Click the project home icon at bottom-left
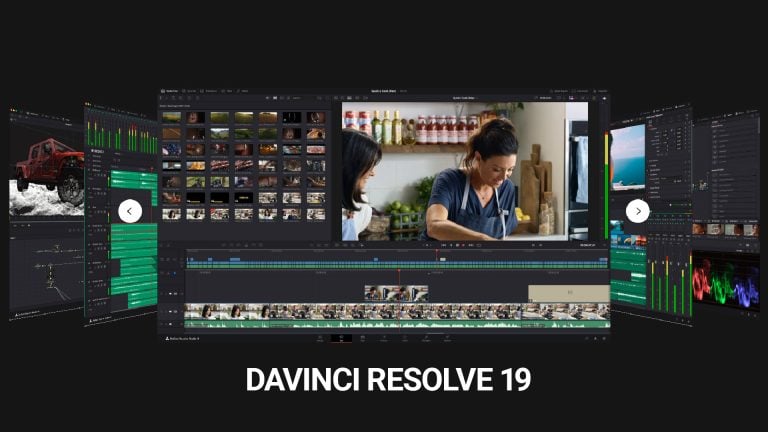 coord(167,338)
